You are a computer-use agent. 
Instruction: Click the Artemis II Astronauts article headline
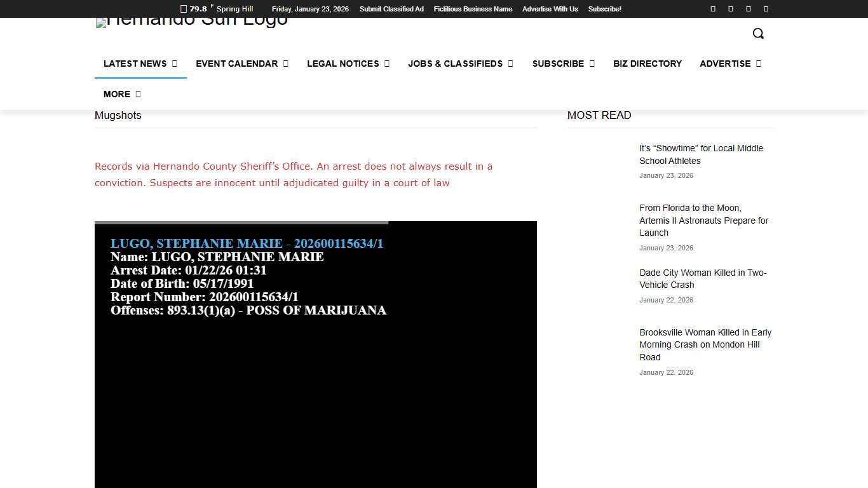703,220
